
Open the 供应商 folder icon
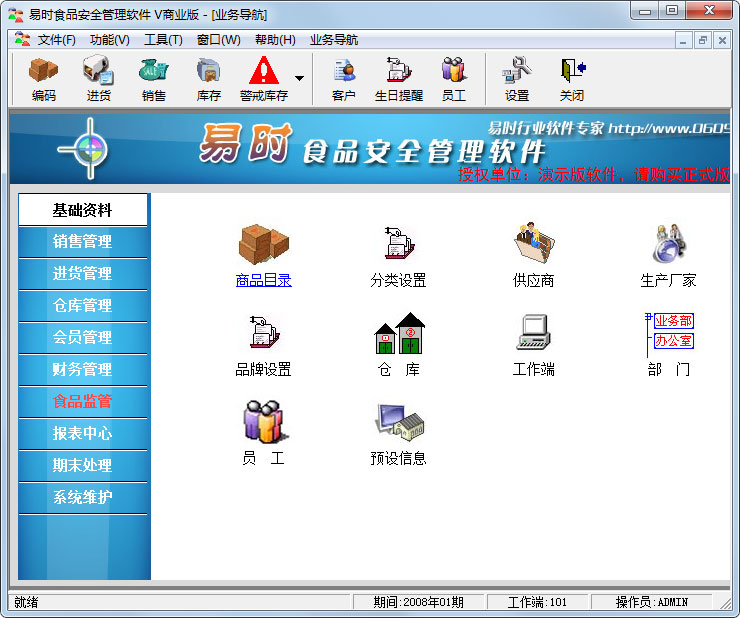[533, 244]
